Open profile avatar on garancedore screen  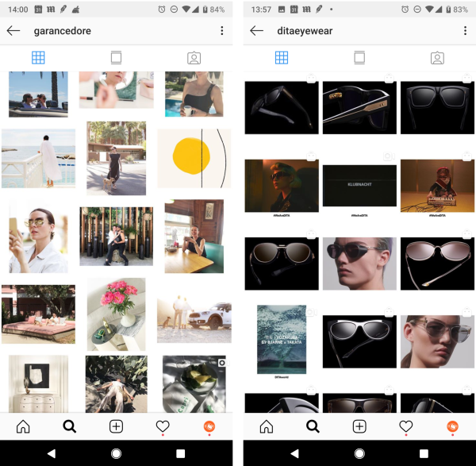click(x=210, y=426)
